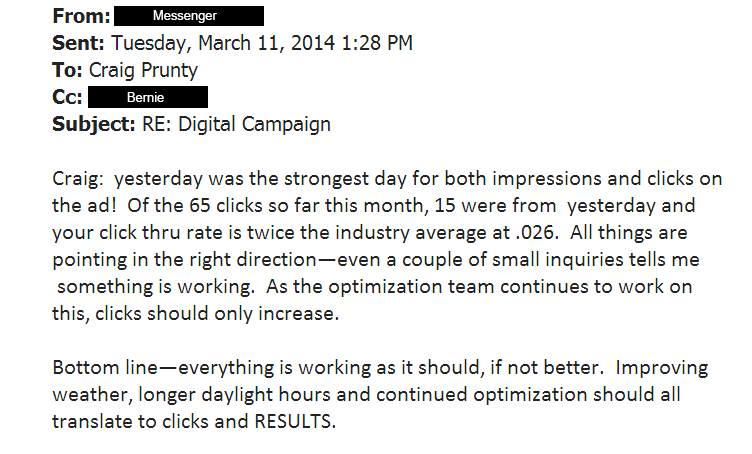752x454 pixels.
Task: Click the sentence this, clicks should only increase
Action: pyautogui.click(x=196, y=314)
